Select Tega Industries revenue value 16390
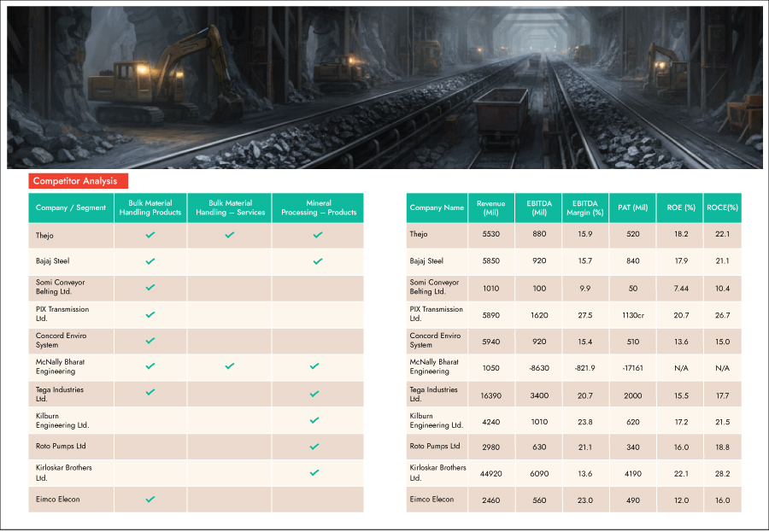769x532 pixels. [x=490, y=395]
